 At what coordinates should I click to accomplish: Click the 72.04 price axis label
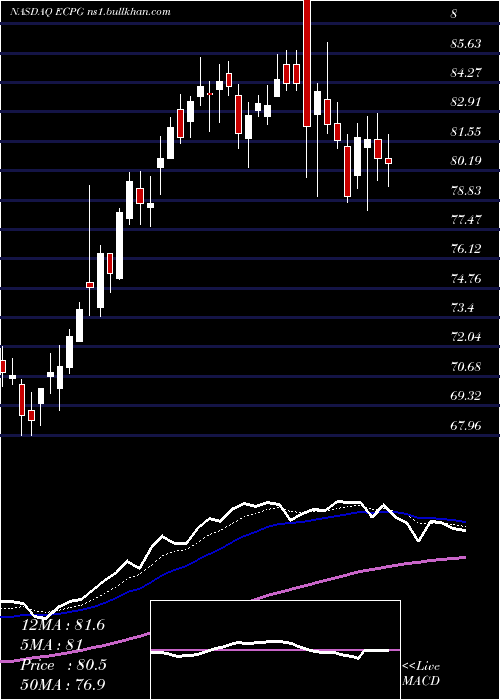pos(466,337)
